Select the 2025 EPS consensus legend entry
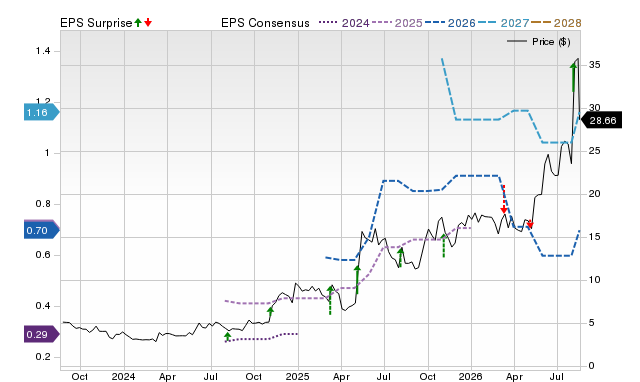Viewport: 640px width, 382px height. point(397,23)
